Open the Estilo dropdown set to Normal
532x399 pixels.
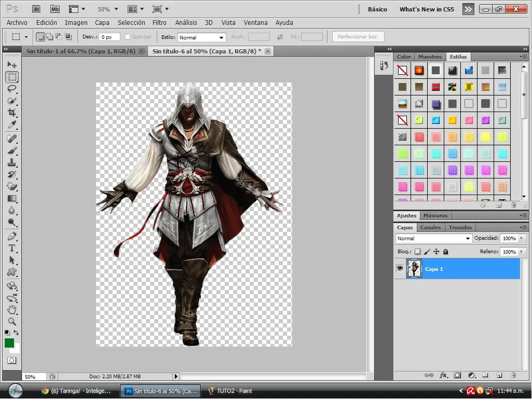click(201, 37)
